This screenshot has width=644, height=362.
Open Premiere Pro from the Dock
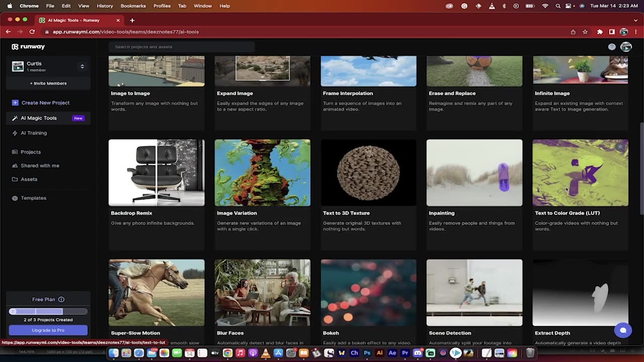tap(405, 353)
